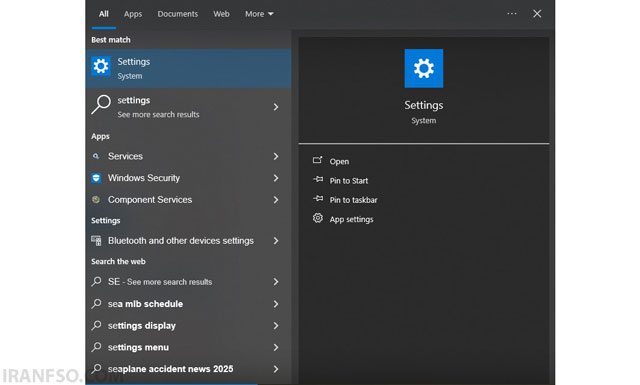640x385 pixels.
Task: Select Pin to Start
Action: coord(349,180)
